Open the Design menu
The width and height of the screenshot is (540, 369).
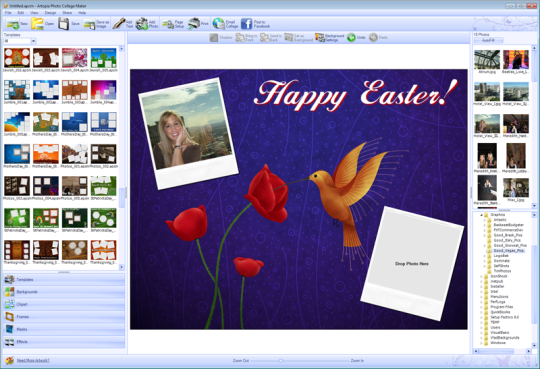point(50,13)
